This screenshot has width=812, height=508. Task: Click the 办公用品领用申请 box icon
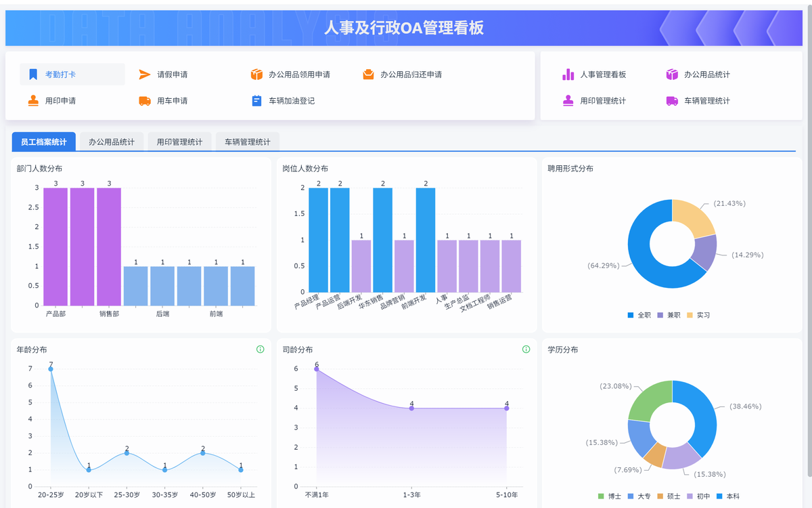pyautogui.click(x=256, y=75)
